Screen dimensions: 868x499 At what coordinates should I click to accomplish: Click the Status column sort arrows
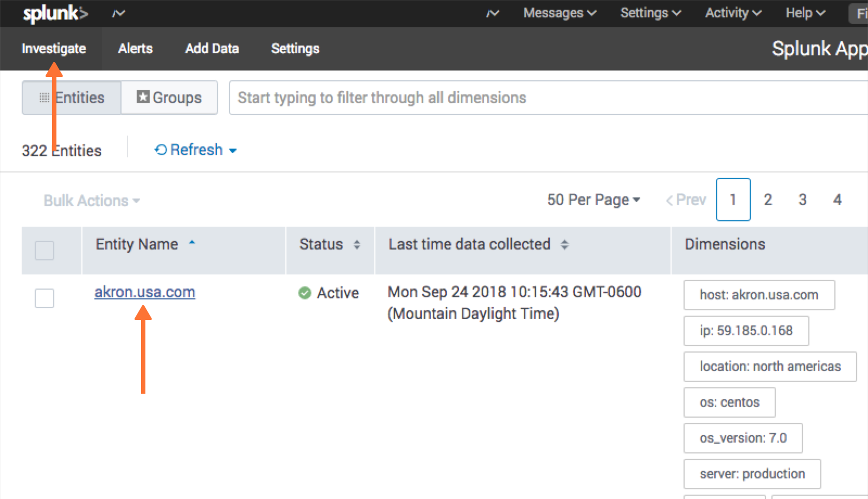coord(356,245)
